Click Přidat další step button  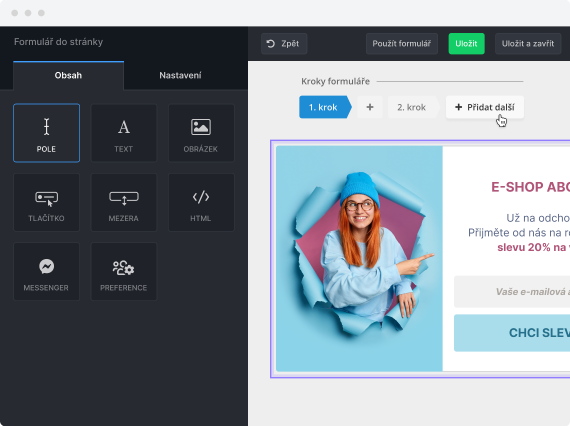[485, 107]
